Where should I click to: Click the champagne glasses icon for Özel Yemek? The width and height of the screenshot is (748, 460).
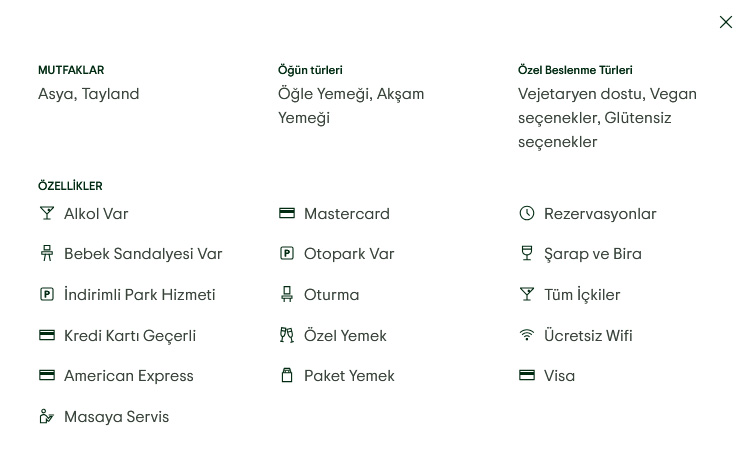click(x=287, y=335)
